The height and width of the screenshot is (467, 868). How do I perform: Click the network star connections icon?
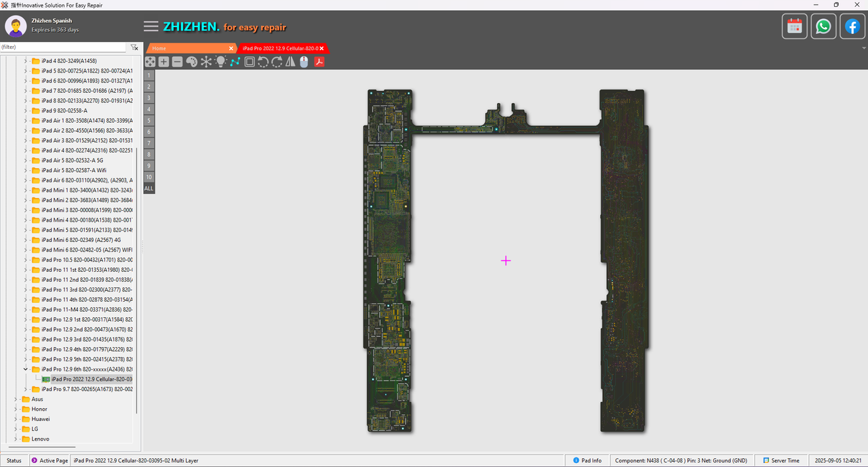coord(206,62)
